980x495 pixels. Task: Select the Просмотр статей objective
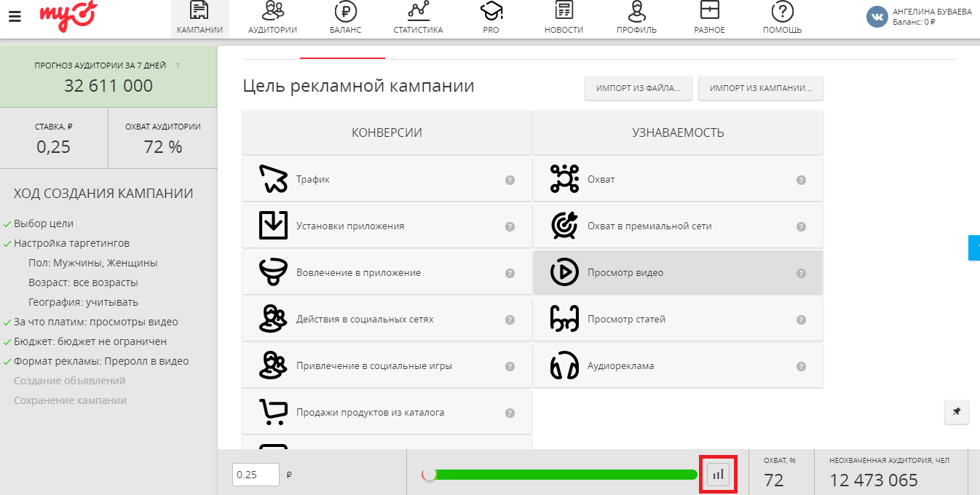pos(679,318)
